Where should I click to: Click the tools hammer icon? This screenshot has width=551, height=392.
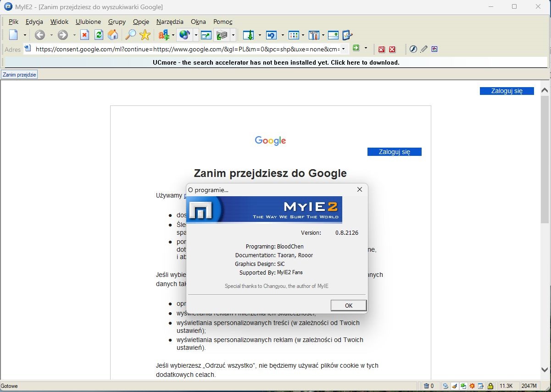pos(314,35)
